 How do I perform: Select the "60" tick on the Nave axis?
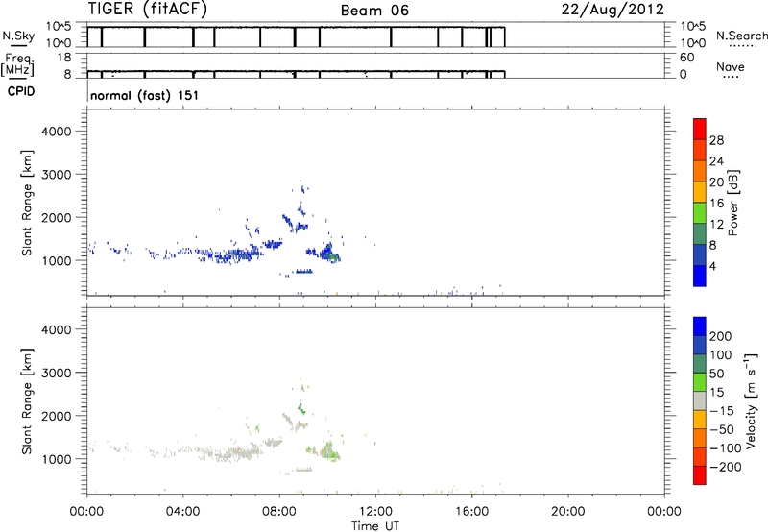pos(686,58)
